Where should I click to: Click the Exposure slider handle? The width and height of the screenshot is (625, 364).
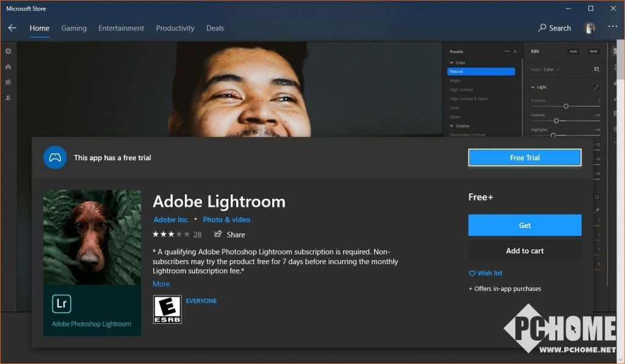coord(566,106)
